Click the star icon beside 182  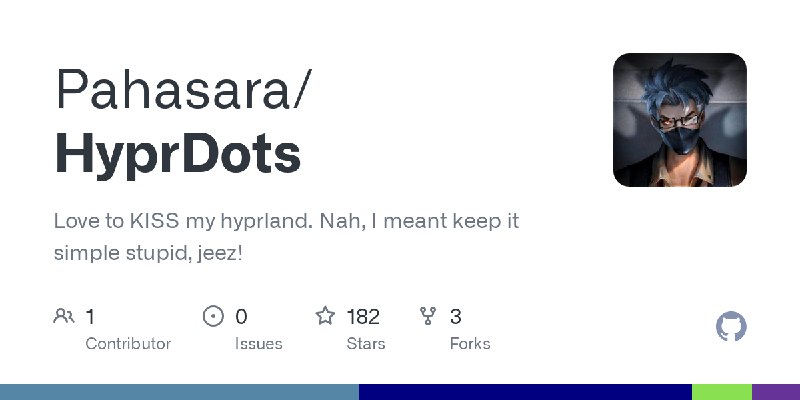tap(325, 316)
